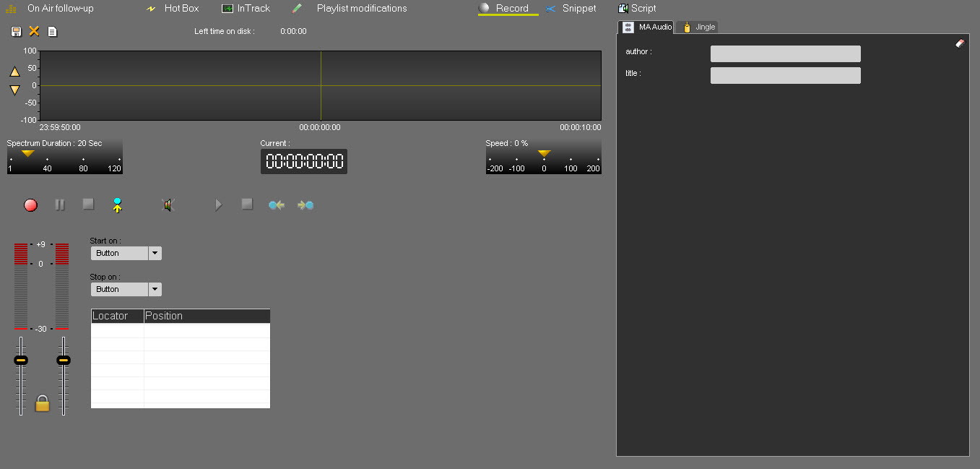Click the eraser icon in MA Audio panel
The height and width of the screenshot is (469, 980).
click(960, 43)
